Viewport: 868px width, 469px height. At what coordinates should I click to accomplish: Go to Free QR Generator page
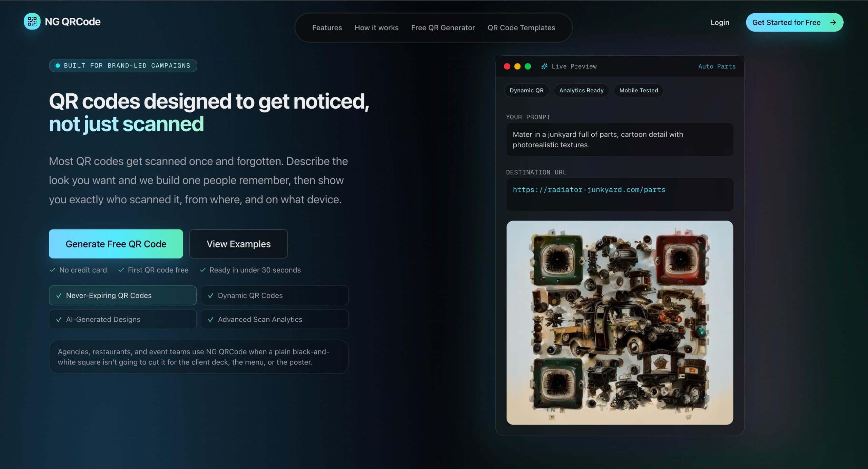coord(443,27)
